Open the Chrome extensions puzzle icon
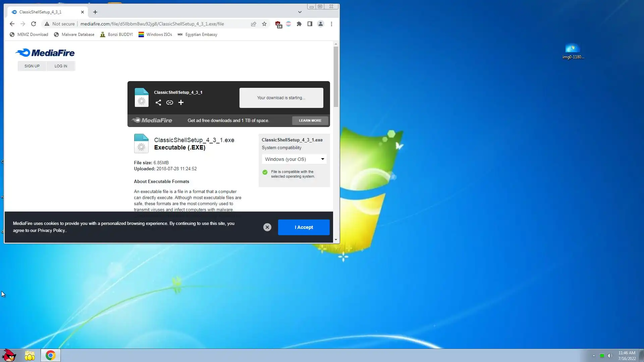Screen dimensions: 644x362 pyautogui.click(x=299, y=24)
